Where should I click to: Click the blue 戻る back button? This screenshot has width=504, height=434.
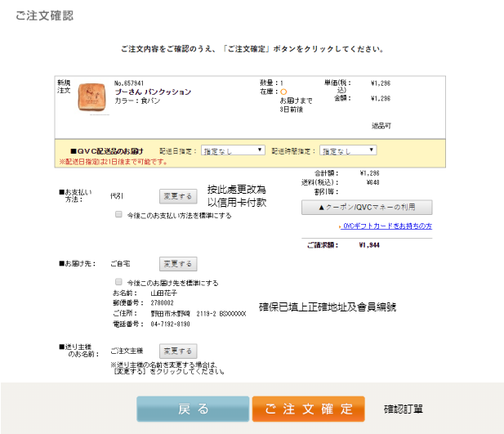coord(193,409)
